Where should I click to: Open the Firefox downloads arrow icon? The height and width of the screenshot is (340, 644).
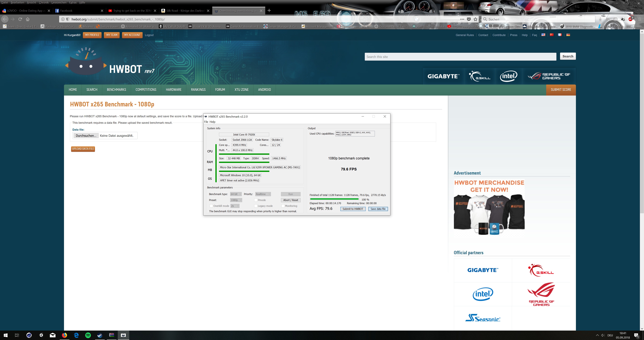(600, 19)
